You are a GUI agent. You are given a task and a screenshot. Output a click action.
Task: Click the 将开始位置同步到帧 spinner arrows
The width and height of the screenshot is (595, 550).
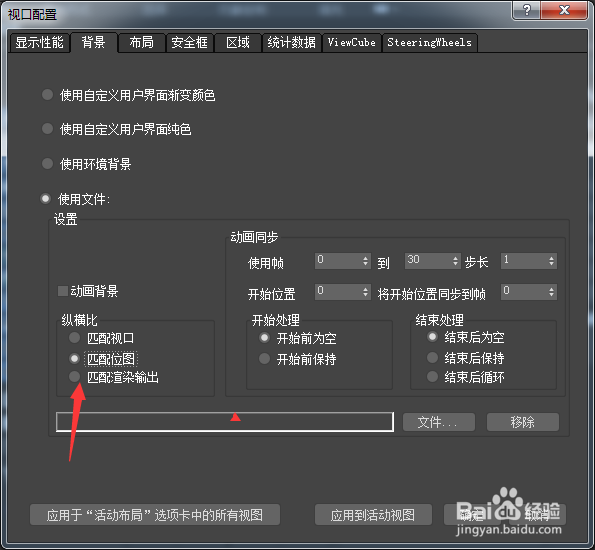(x=551, y=292)
